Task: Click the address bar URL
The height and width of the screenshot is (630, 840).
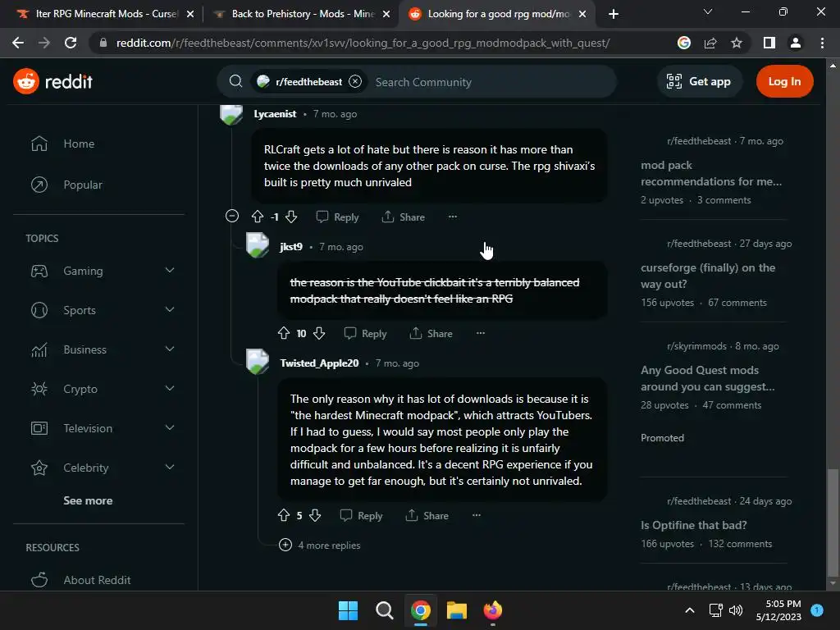Action: [363, 43]
